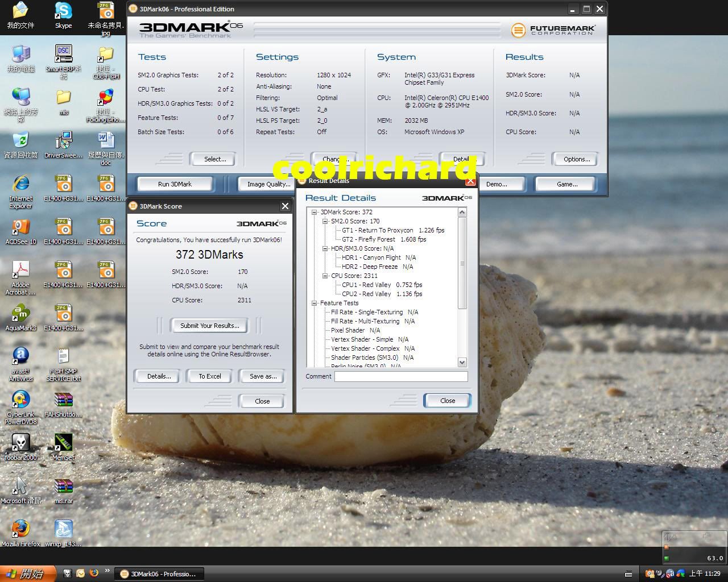Launch the MemSet desktop icon
The height and width of the screenshot is (582, 728).
(x=63, y=447)
